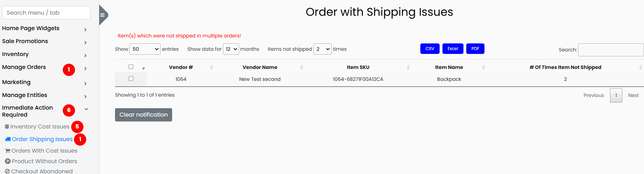Open the months dropdown showing 12
Viewport: 644px width, 174px height.
click(x=231, y=49)
